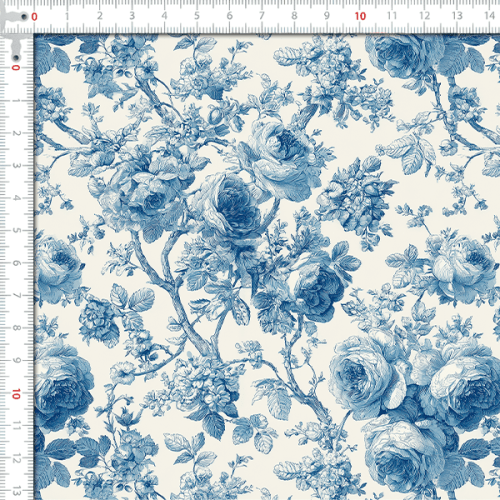Click the number 14 on the horizontal ruler
Screen dimensions: 500x500
pos(489,16)
